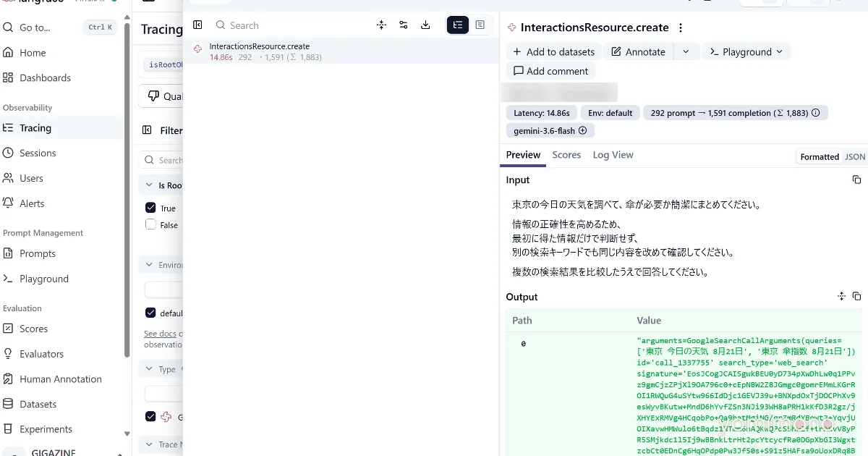Open the trace view settings sliders icon
The height and width of the screenshot is (456, 868).
(404, 25)
